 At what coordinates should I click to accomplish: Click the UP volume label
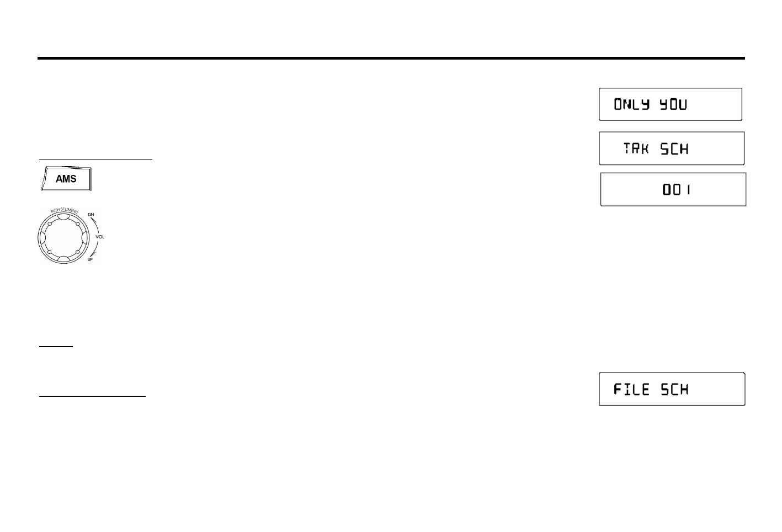tap(91, 259)
